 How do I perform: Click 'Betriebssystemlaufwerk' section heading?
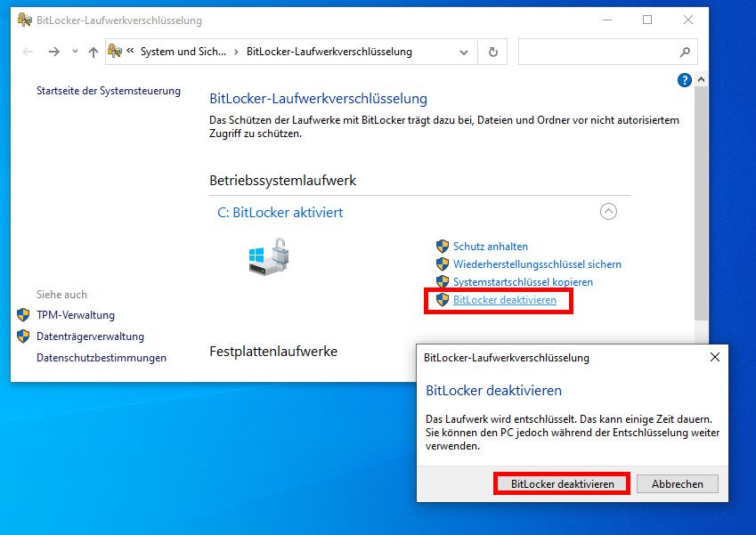click(283, 180)
